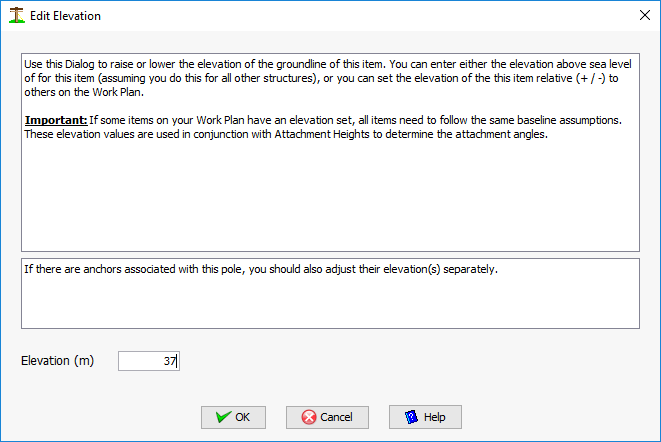Image resolution: width=661 pixels, height=442 pixels.
Task: Click the utility pole icon in title bar
Action: (16, 16)
